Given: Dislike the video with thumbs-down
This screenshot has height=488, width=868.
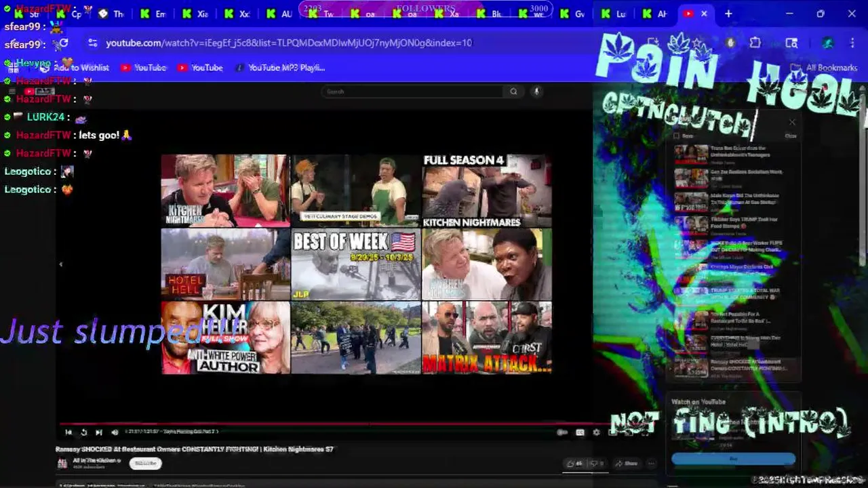Looking at the screenshot, I should (597, 464).
